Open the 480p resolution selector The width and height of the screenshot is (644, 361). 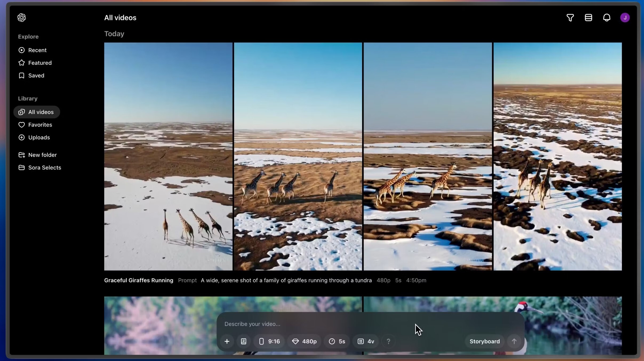(304, 341)
